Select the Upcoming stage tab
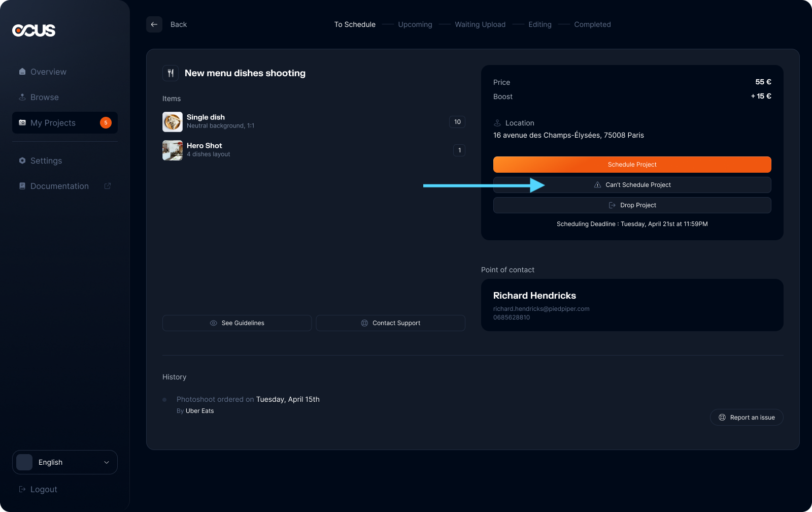The image size is (812, 512). coord(415,24)
